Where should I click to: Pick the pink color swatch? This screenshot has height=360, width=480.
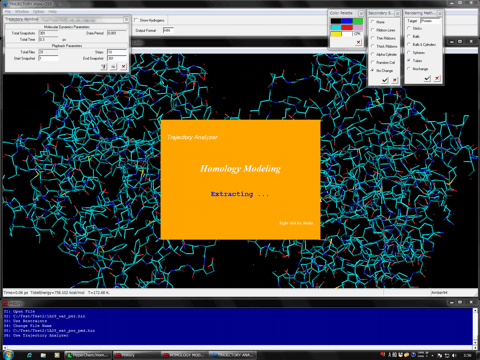tap(358, 27)
